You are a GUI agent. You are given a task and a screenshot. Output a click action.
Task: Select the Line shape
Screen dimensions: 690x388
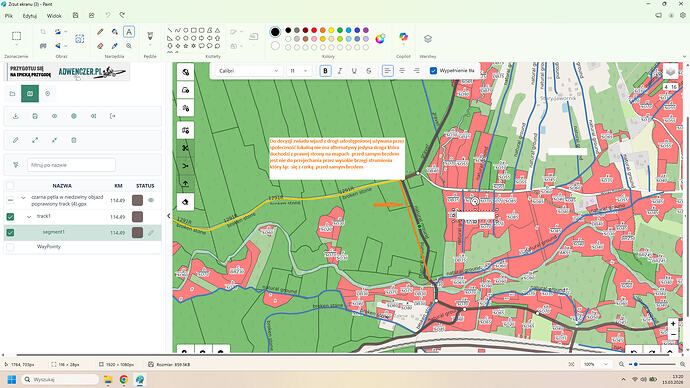tap(170, 30)
